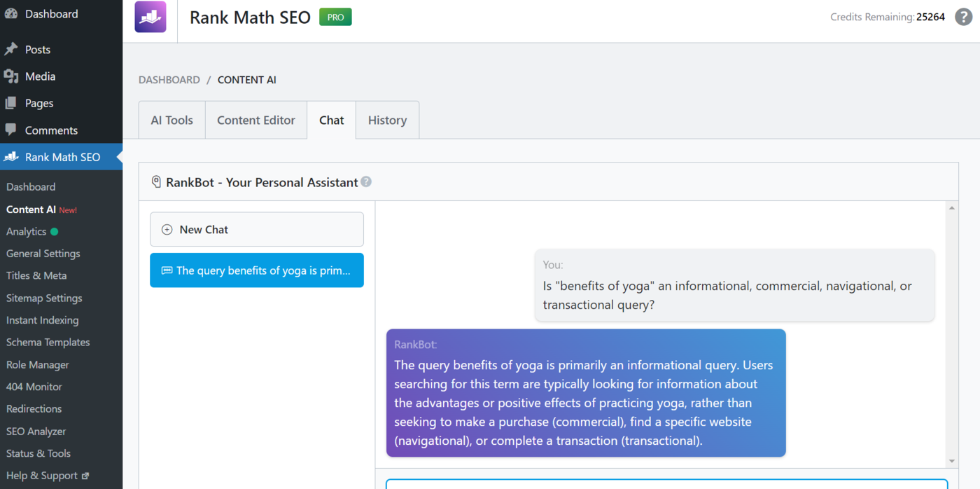
Task: Switch to the History tab
Action: (387, 120)
